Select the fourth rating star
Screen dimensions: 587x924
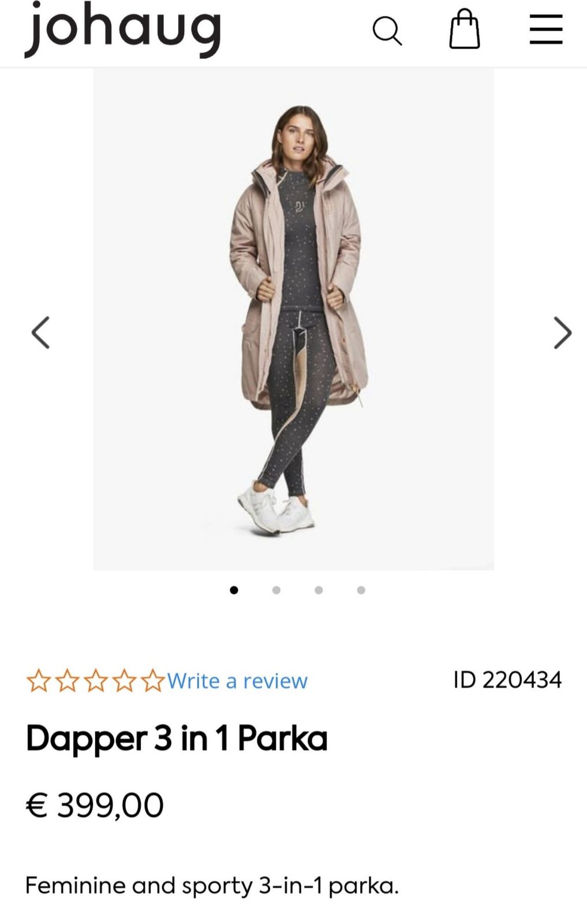click(124, 681)
